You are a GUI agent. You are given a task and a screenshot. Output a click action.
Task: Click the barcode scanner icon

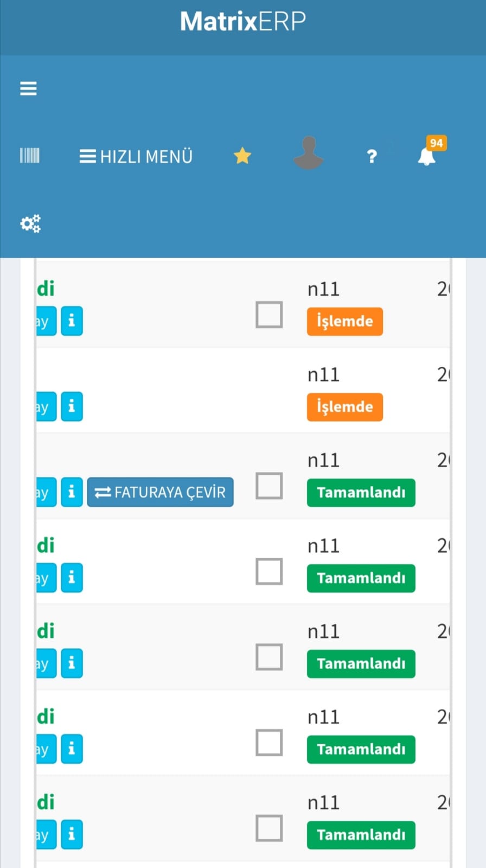(x=30, y=156)
